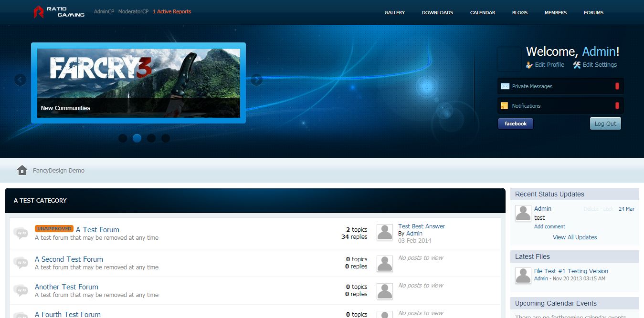Click the Unapproved badge

pos(54,229)
